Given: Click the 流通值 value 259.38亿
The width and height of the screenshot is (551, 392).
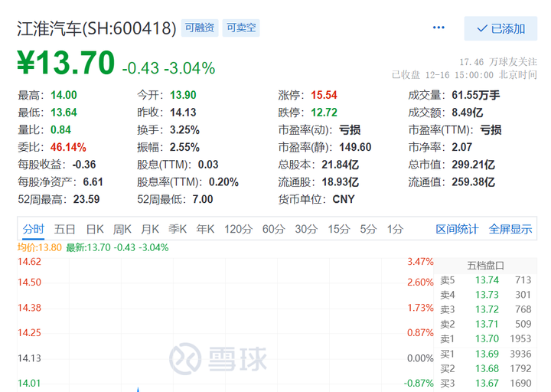Looking at the screenshot, I should point(474,182).
